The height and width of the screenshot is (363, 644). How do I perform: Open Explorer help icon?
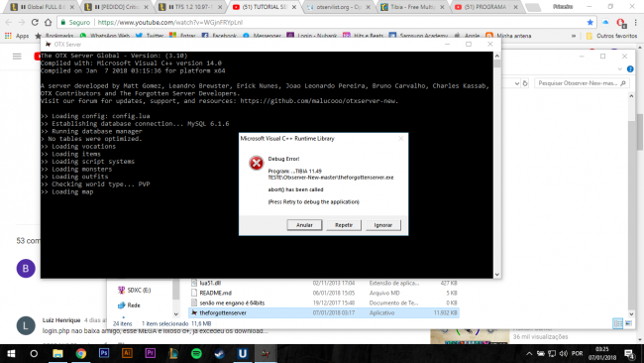630,69
